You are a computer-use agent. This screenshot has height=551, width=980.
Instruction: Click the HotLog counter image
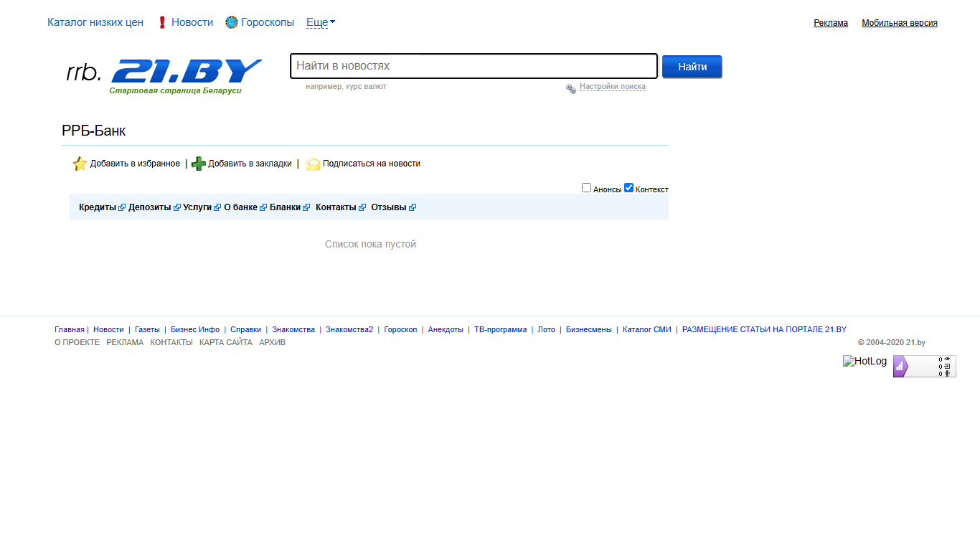tap(865, 361)
